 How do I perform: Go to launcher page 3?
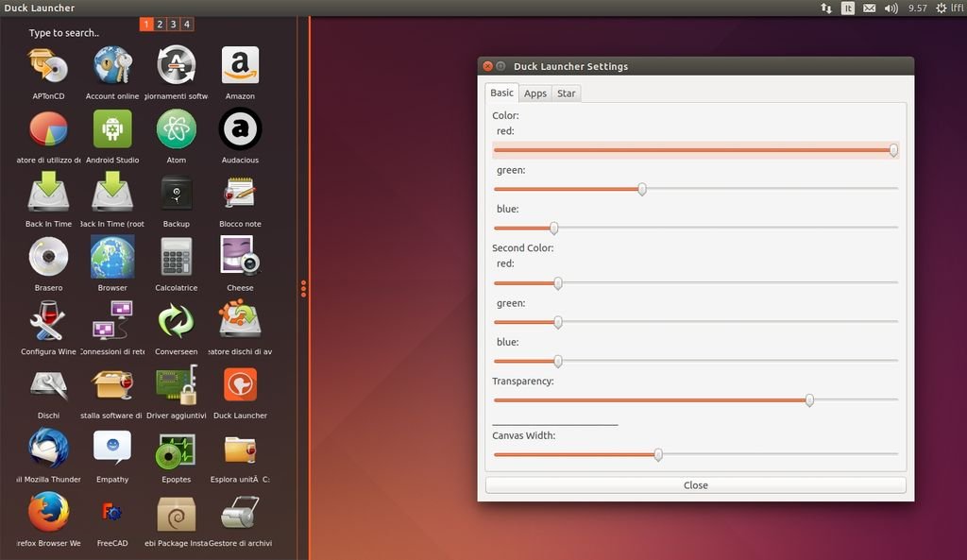[174, 25]
